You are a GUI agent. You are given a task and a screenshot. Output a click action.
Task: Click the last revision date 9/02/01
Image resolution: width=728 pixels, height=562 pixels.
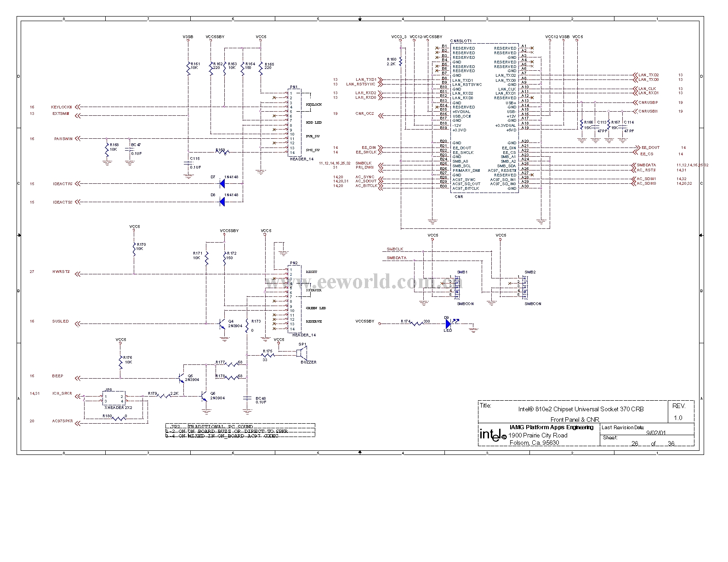[655, 432]
